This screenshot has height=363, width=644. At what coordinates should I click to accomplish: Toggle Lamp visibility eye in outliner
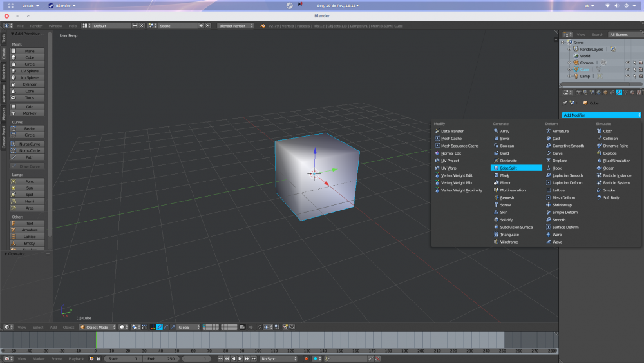pyautogui.click(x=627, y=76)
